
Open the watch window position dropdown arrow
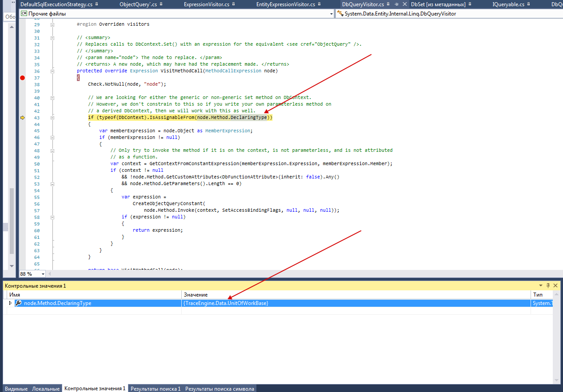click(541, 285)
